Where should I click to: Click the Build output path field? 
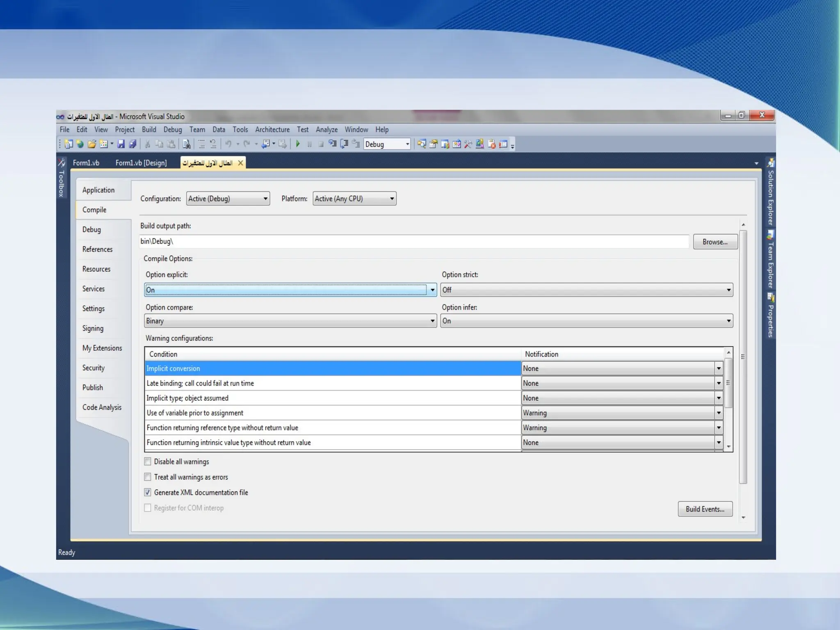[414, 241]
